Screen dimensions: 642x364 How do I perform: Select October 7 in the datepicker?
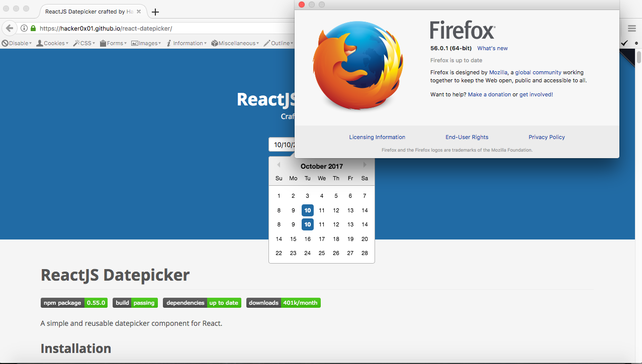[364, 196]
